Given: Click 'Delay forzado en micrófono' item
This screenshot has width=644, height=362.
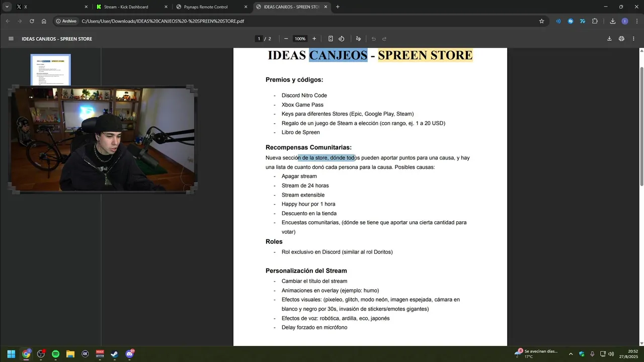Looking at the screenshot, I should tap(314, 327).
